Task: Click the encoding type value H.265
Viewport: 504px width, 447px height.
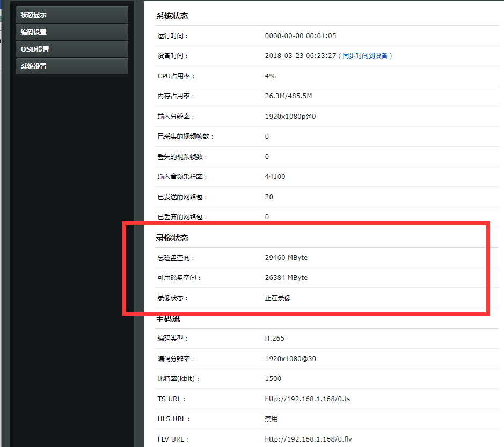Action: [x=274, y=338]
